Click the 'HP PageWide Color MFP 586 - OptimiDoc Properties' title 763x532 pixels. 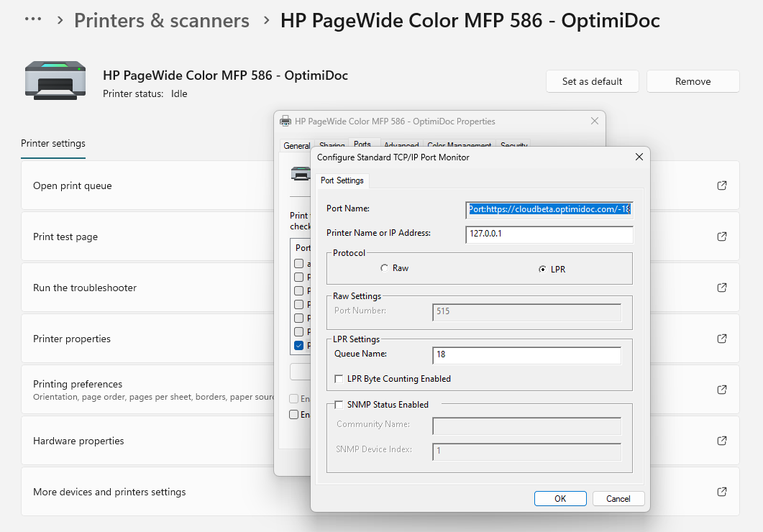click(x=395, y=121)
